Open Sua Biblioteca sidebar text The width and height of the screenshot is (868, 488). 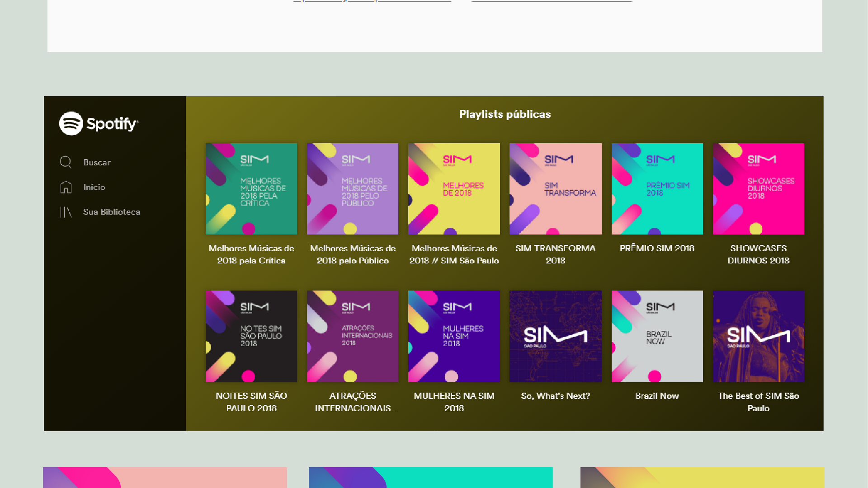tap(111, 212)
